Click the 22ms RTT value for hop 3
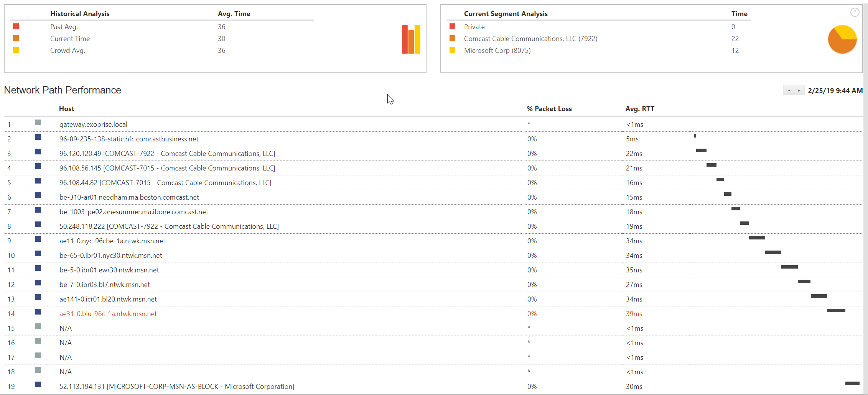868x395 pixels. point(634,154)
